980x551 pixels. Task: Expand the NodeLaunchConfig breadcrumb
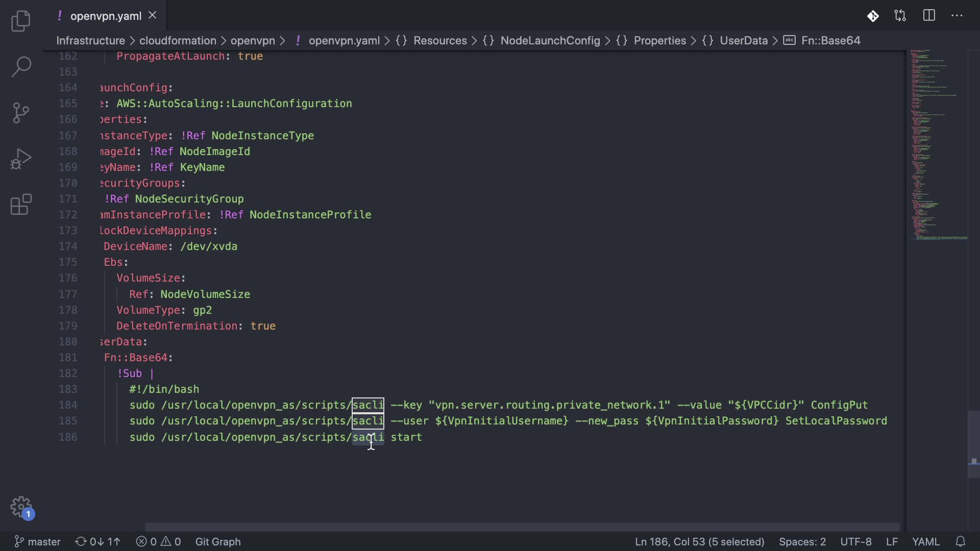(550, 40)
